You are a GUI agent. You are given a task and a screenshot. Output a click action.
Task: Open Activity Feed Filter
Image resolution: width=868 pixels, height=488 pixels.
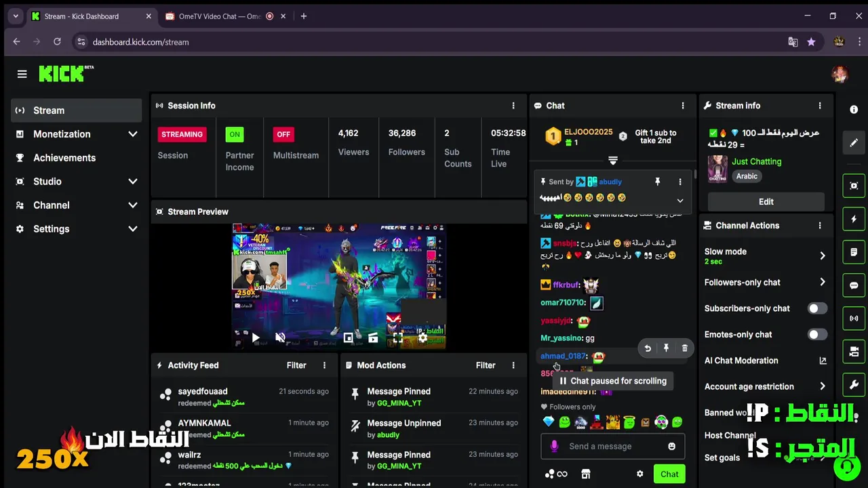296,365
